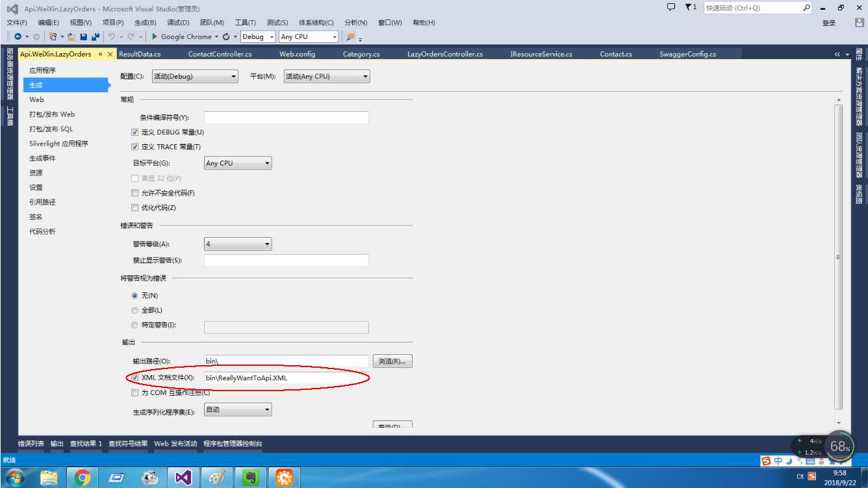The height and width of the screenshot is (488, 868).
Task: Open the 调试(D) menu
Action: pos(178,23)
